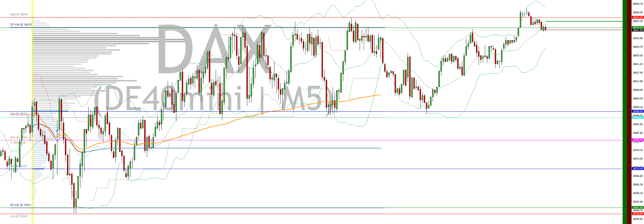This screenshot has width=644, height=224.
Task: Click the "VAH @ 18598" label
Action: click(19, 114)
